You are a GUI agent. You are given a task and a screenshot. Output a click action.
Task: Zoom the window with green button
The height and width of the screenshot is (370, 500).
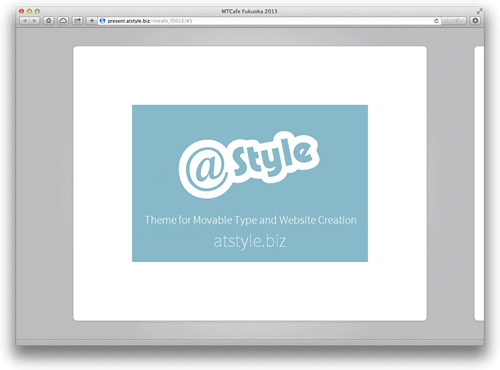pos(37,11)
